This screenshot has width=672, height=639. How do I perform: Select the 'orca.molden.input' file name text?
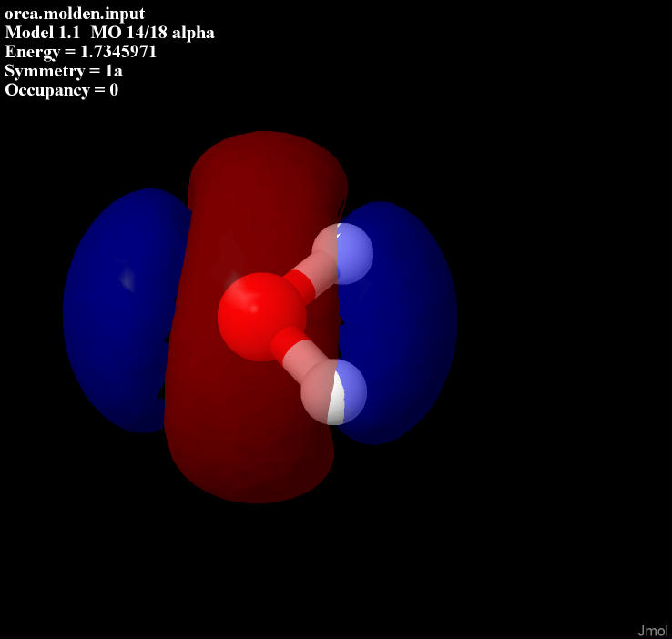(75, 14)
